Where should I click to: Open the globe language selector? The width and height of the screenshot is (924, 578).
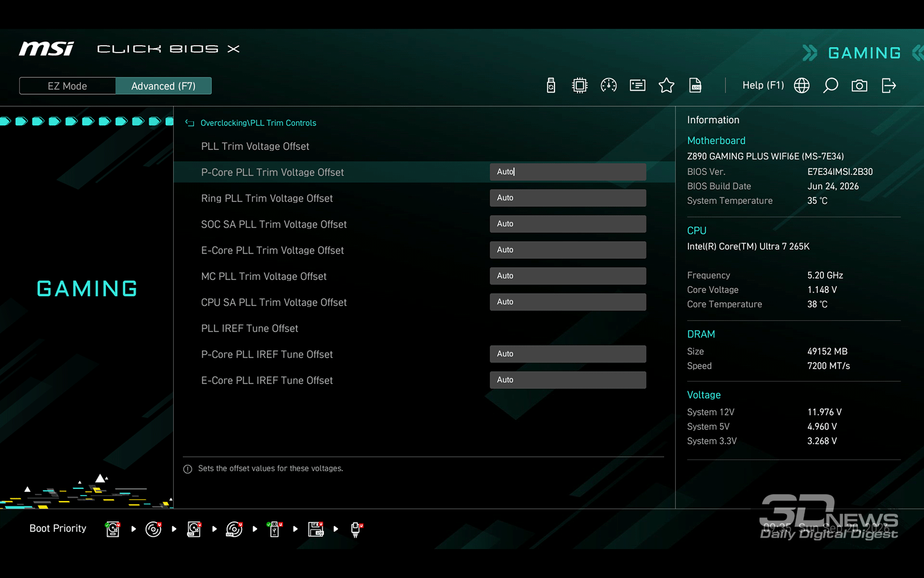pyautogui.click(x=802, y=86)
